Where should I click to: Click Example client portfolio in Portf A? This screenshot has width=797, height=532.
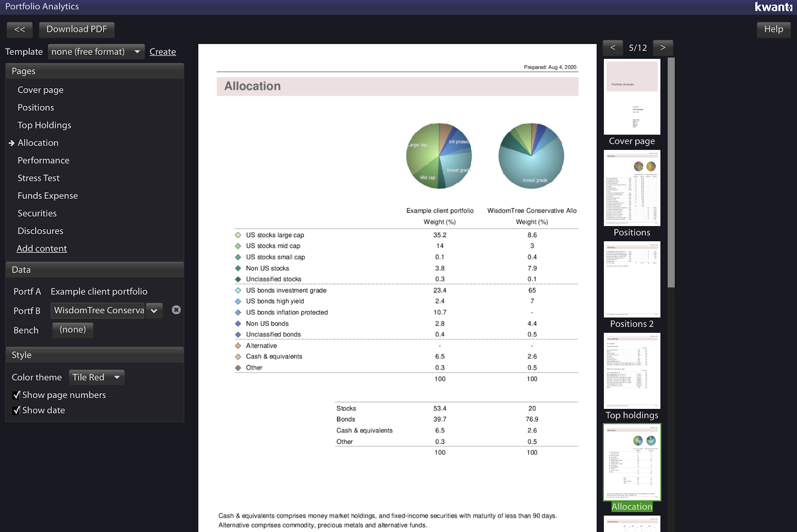pos(99,292)
